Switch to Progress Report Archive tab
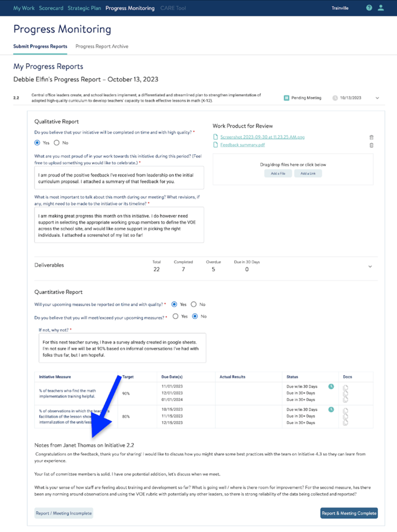 coord(102,46)
